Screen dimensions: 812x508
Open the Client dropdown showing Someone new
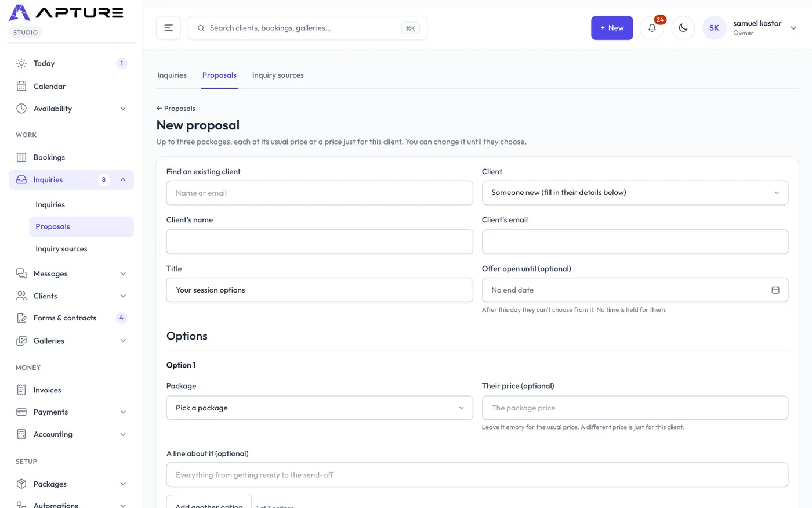(x=635, y=193)
